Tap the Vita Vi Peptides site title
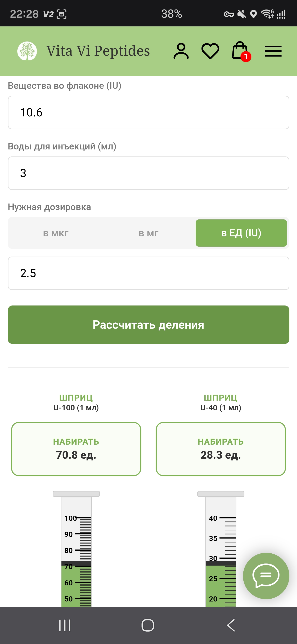Image resolution: width=297 pixels, height=644 pixels. 98,51
